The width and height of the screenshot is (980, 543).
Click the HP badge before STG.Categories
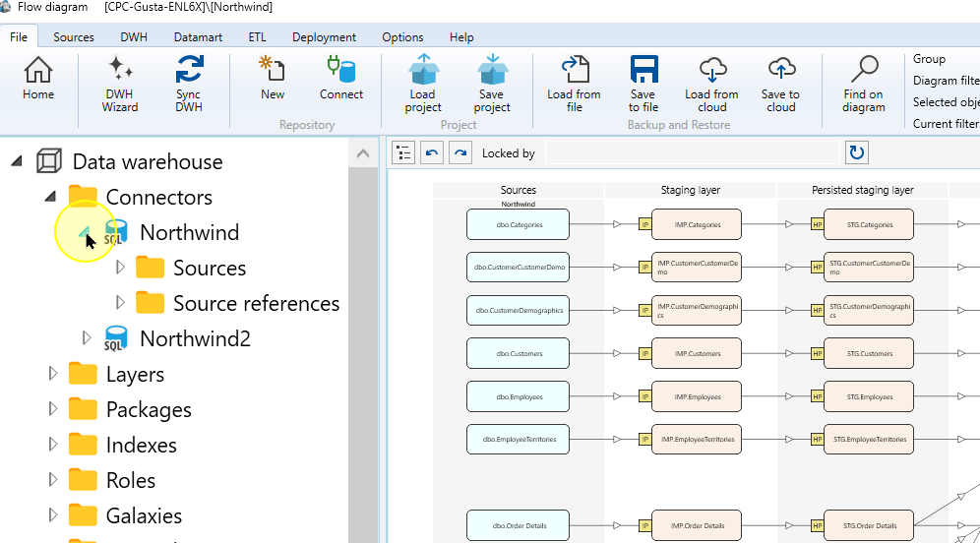[x=817, y=224]
